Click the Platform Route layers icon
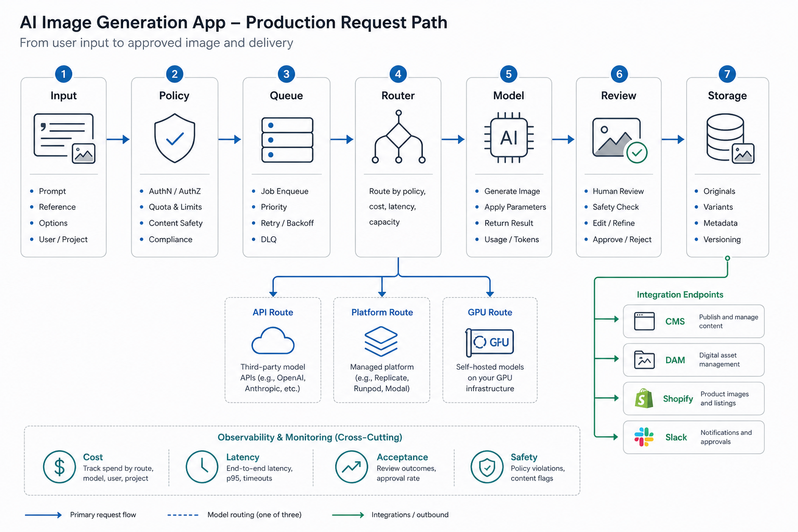This screenshot has height=532, width=798. 381,341
